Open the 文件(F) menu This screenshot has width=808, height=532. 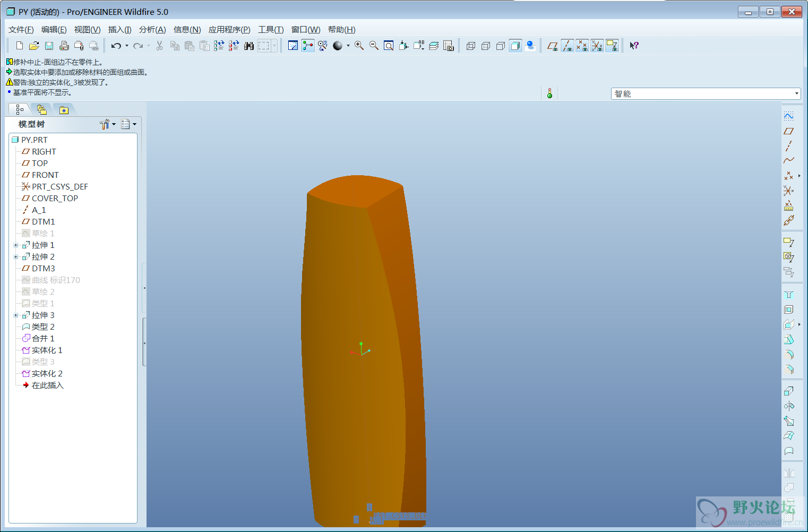(x=21, y=30)
